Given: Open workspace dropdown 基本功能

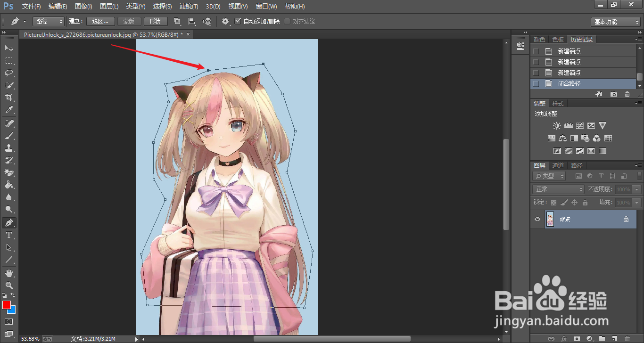Looking at the screenshot, I should 615,22.
